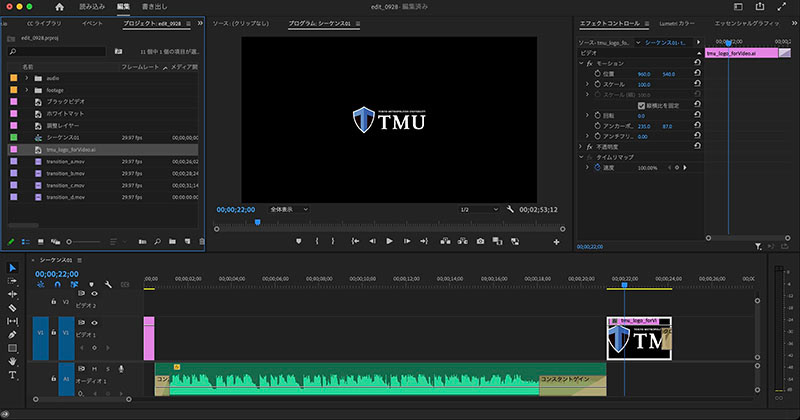Switch project panel to list view
Viewport: 800px width, 420px height.
[x=26, y=241]
